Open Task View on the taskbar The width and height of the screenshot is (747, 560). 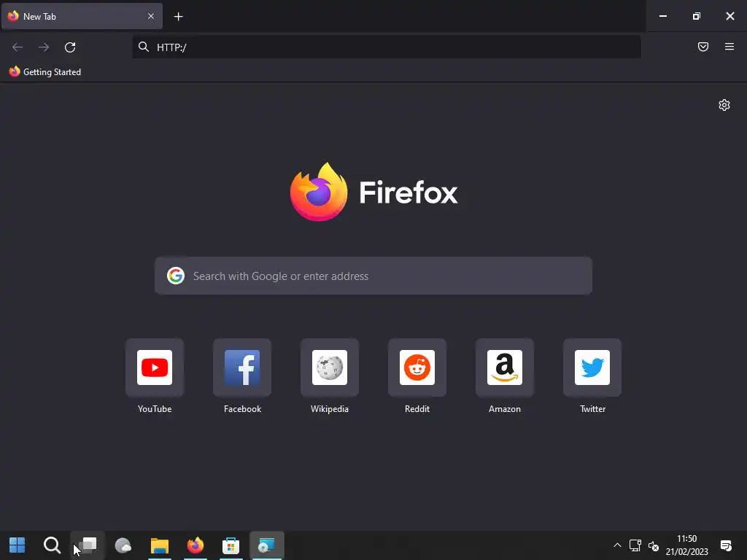pos(88,545)
